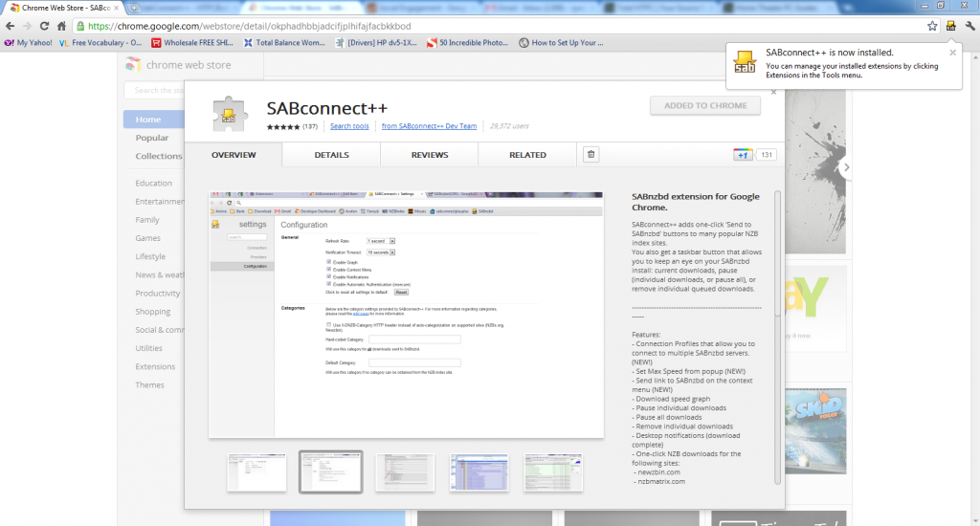Switch to the Overview tab
This screenshot has height=526, width=980.
pos(234,155)
